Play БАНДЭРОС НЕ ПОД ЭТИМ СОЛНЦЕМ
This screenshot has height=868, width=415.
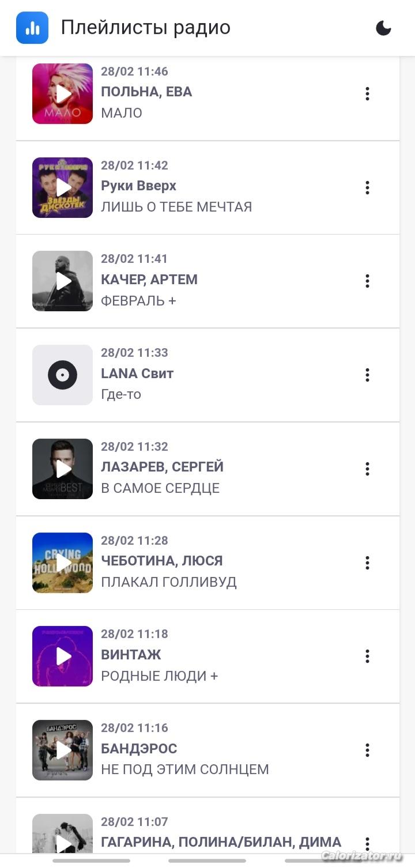tap(62, 750)
